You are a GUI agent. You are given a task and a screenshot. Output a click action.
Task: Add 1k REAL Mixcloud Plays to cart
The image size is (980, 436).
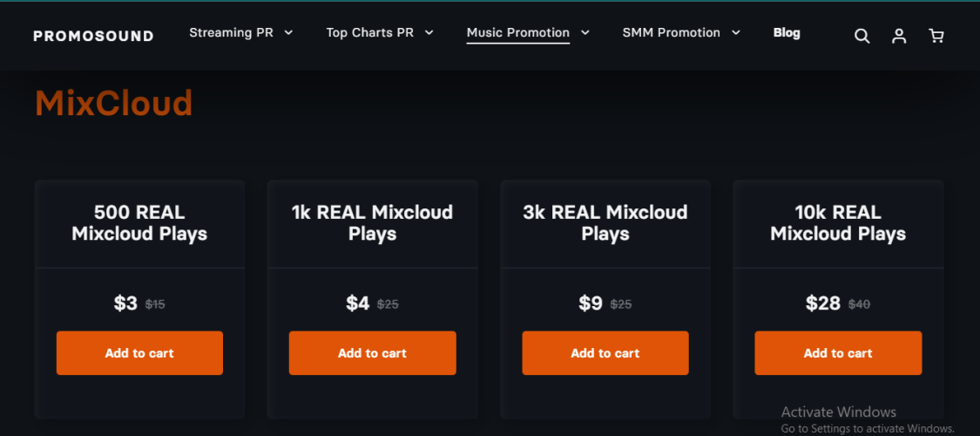pyautogui.click(x=372, y=353)
